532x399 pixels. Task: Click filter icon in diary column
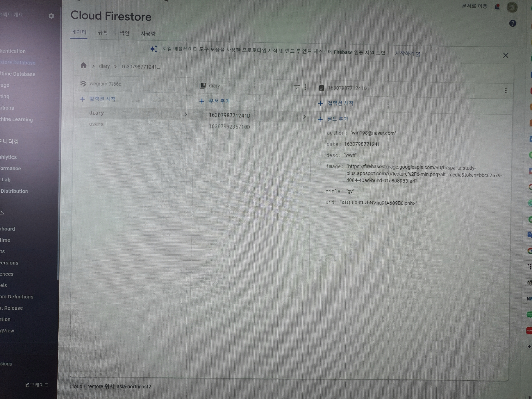pyautogui.click(x=297, y=87)
